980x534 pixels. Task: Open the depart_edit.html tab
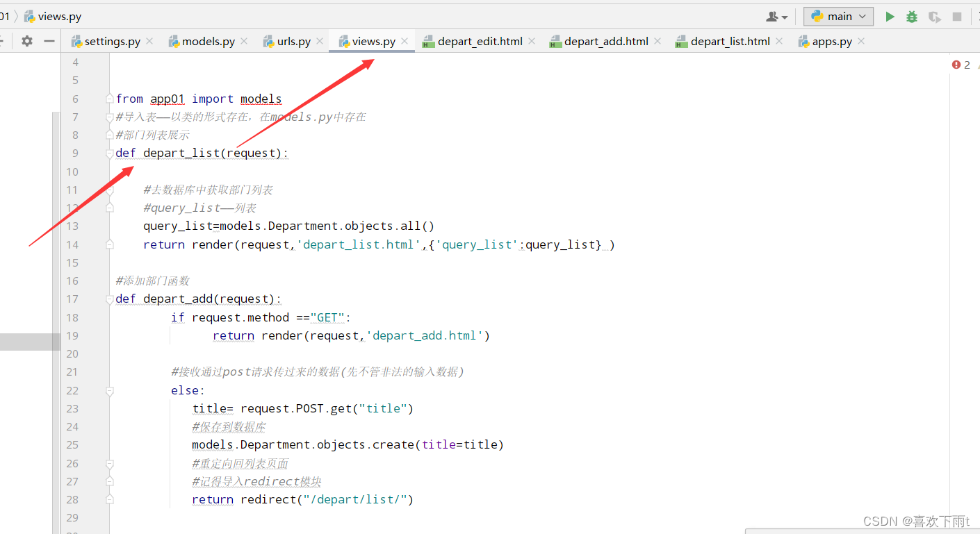click(x=473, y=42)
